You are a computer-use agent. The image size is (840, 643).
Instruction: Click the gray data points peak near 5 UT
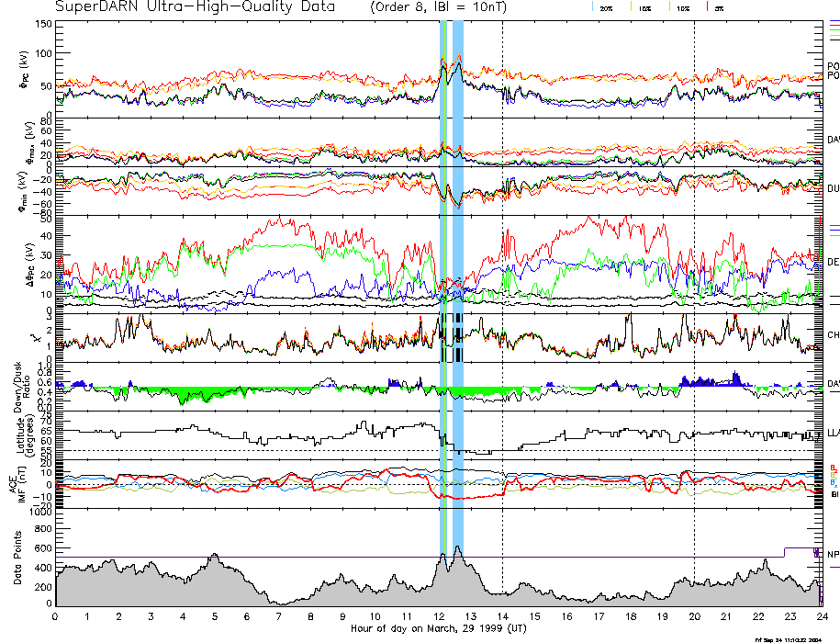tap(214, 557)
